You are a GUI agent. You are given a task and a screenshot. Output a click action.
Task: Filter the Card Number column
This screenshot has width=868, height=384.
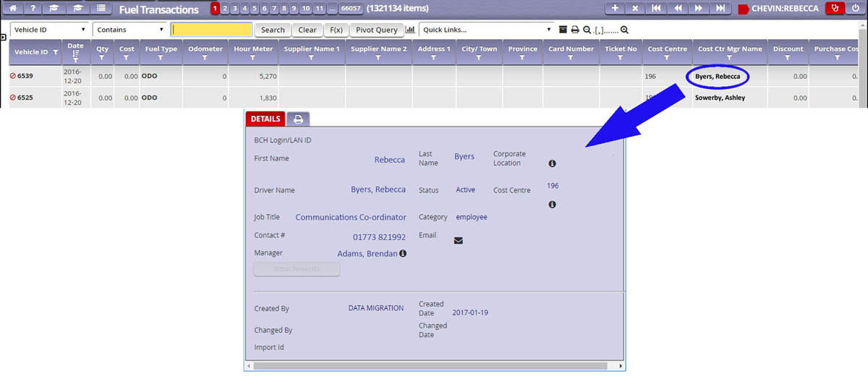(x=571, y=57)
